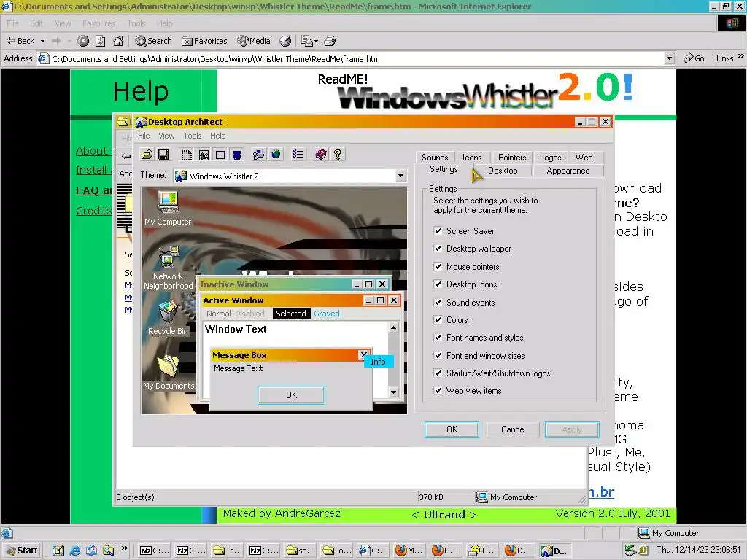Toggle Startup/Wait/Shutdown logos checkbox
This screenshot has height=560, width=747.
click(438, 373)
